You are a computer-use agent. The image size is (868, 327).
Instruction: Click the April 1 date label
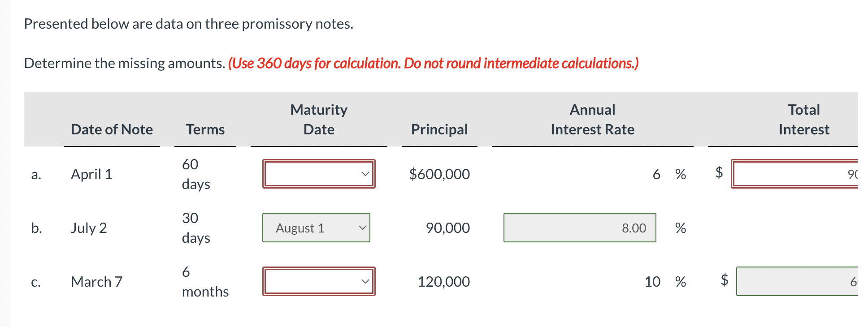pos(92,174)
